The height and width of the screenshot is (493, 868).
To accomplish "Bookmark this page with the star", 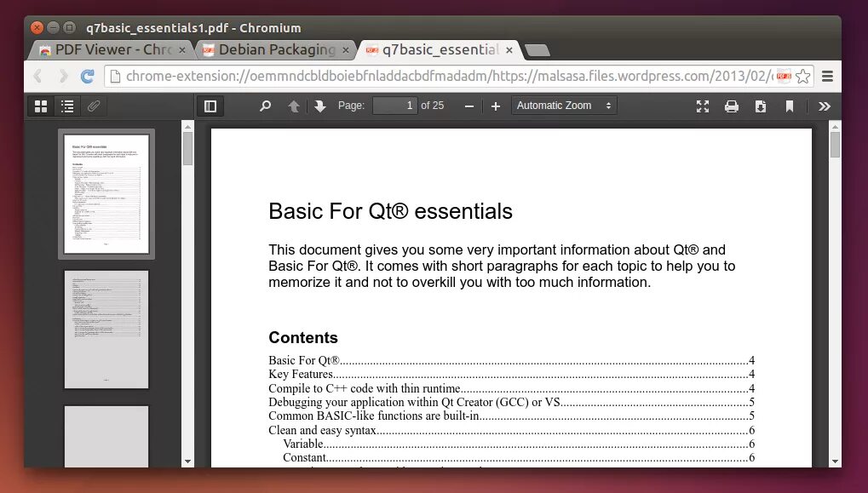I will click(802, 76).
